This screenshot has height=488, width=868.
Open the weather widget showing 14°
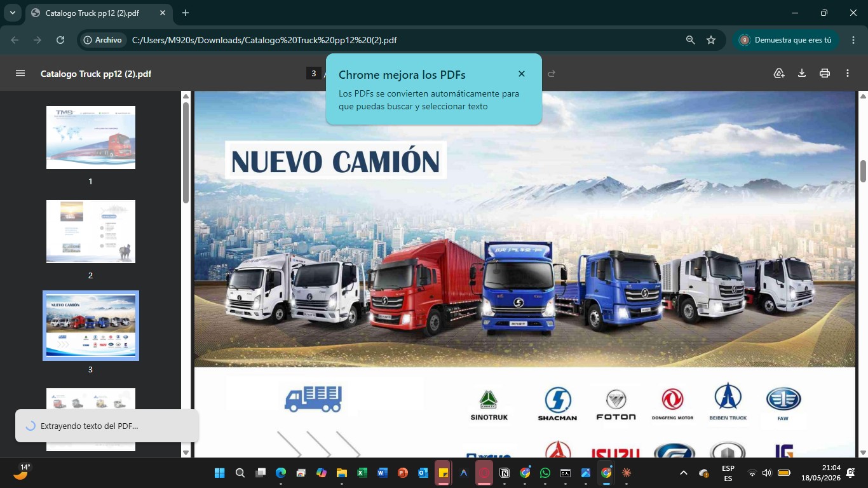(x=21, y=472)
